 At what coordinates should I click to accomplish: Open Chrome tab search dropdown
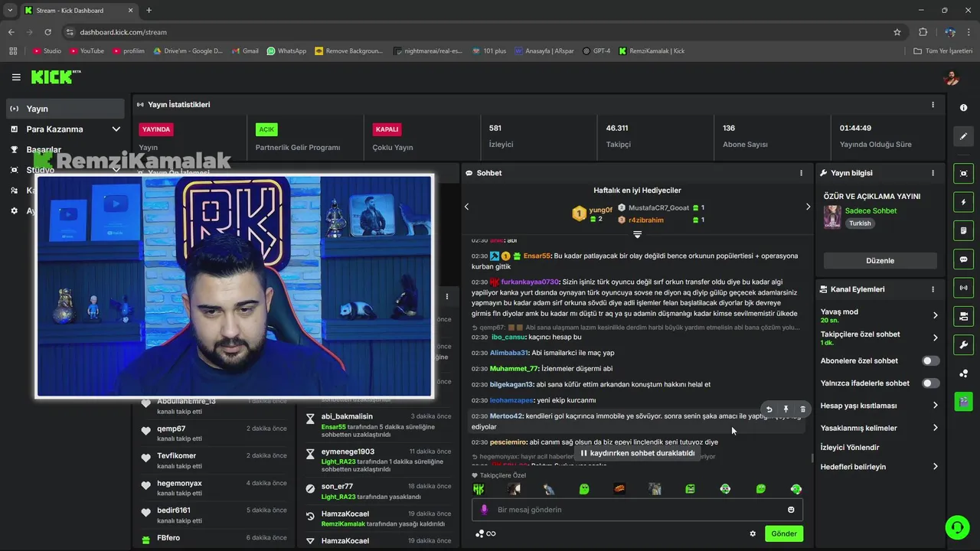click(x=10, y=10)
